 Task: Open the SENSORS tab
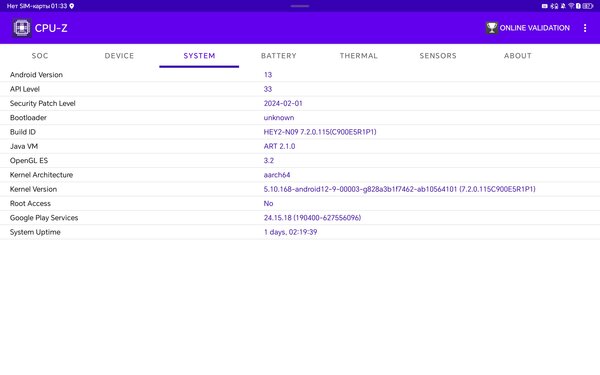pos(438,56)
